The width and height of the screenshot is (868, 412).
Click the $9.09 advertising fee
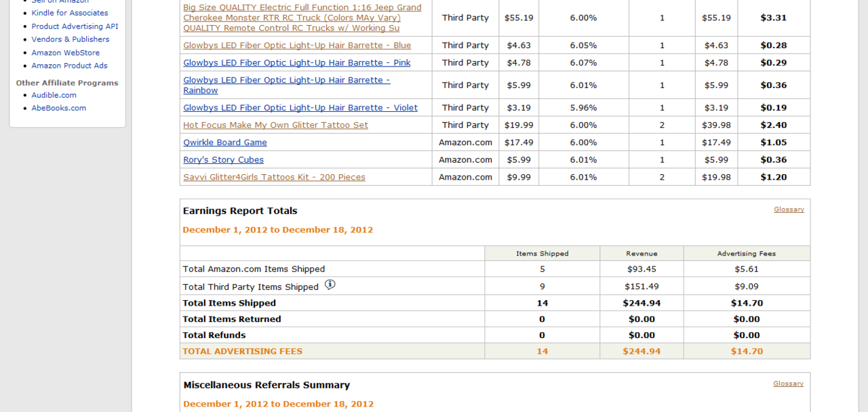tap(747, 287)
